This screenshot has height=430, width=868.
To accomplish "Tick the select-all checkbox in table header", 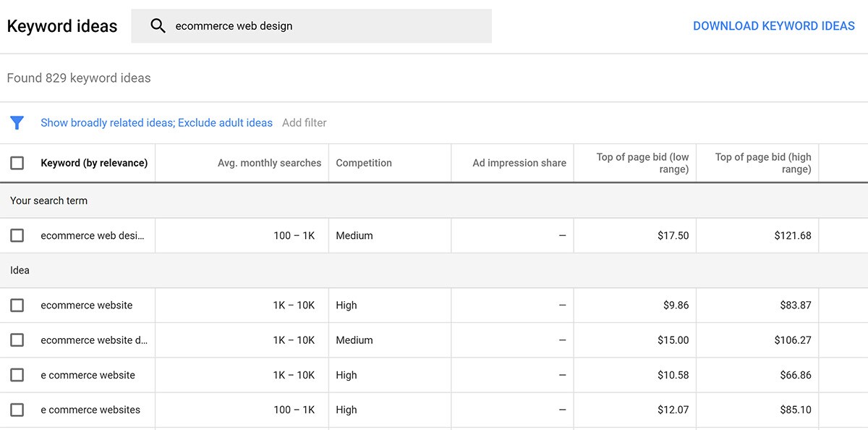I will [17, 163].
